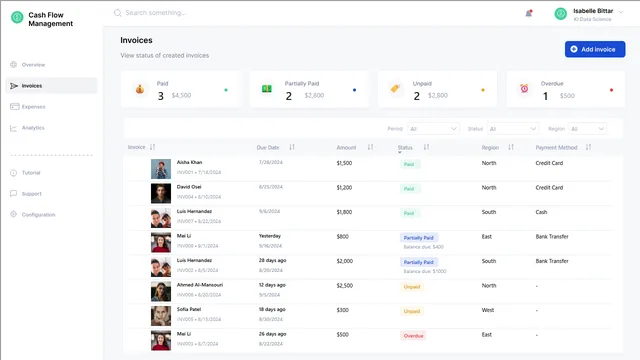Open the Status filter dropdown
The image size is (640, 360).
(x=512, y=129)
